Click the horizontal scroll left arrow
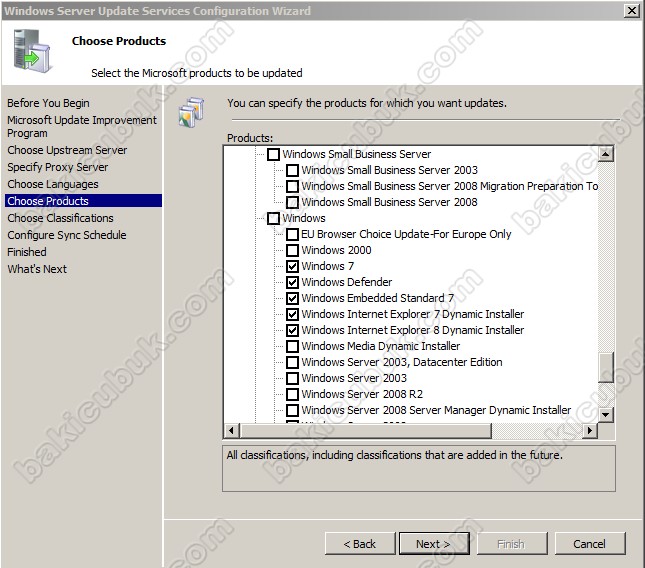645x568 pixels. point(232,431)
